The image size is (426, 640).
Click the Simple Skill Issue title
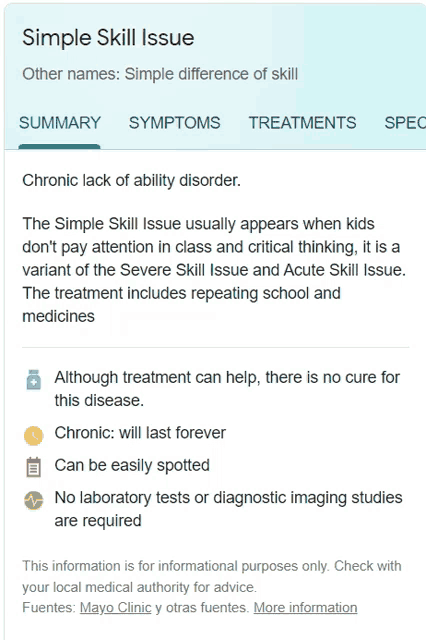pyautogui.click(x=108, y=38)
